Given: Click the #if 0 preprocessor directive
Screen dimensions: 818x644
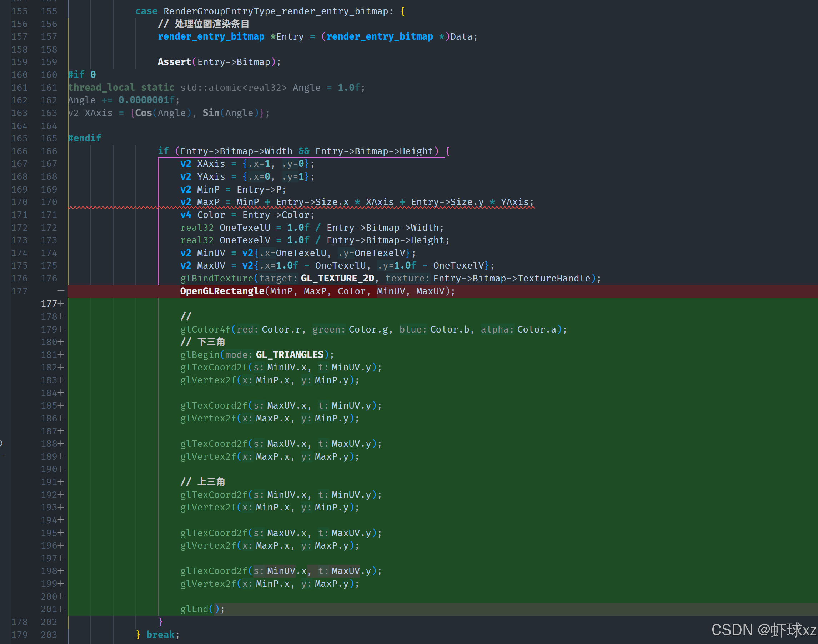Looking at the screenshot, I should (82, 75).
